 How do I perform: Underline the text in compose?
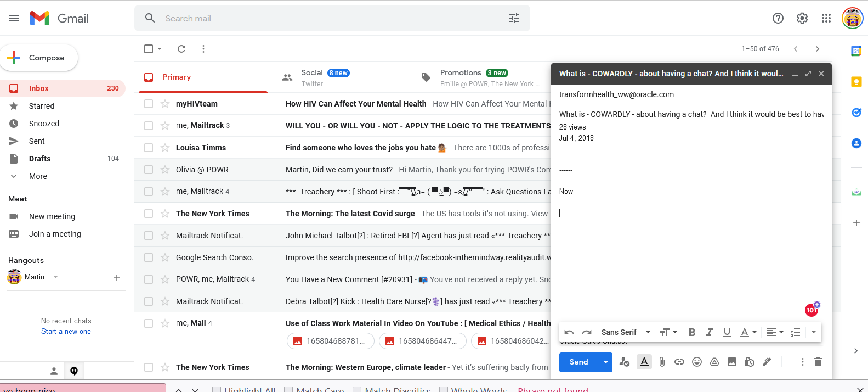coord(727,332)
